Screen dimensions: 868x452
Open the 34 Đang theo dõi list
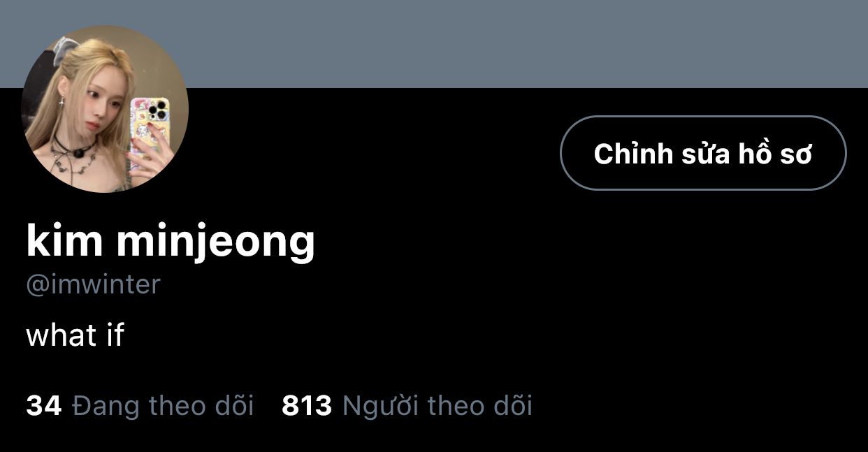140,405
